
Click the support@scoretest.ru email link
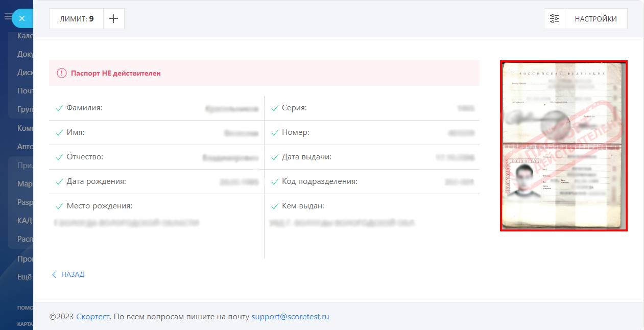pyautogui.click(x=290, y=317)
